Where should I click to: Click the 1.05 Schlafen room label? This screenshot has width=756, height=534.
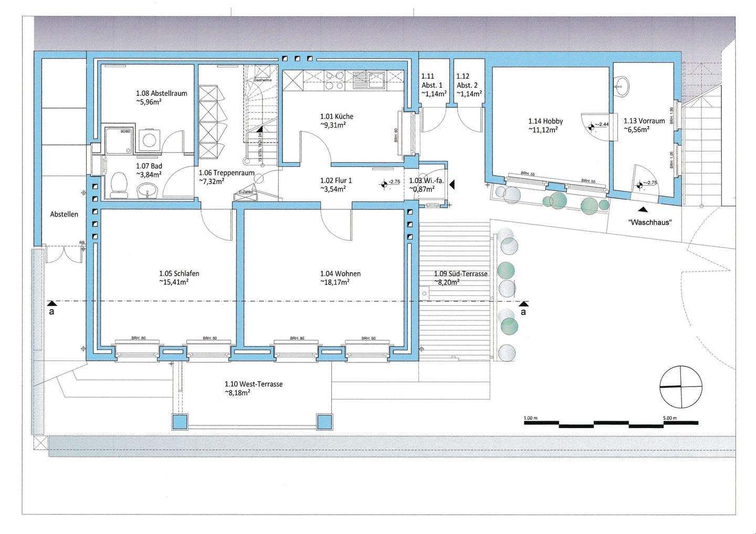179,277
